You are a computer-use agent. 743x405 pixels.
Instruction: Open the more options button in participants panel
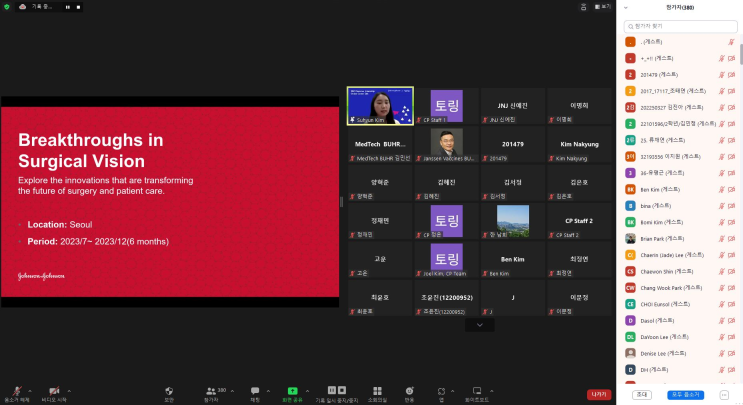724,395
